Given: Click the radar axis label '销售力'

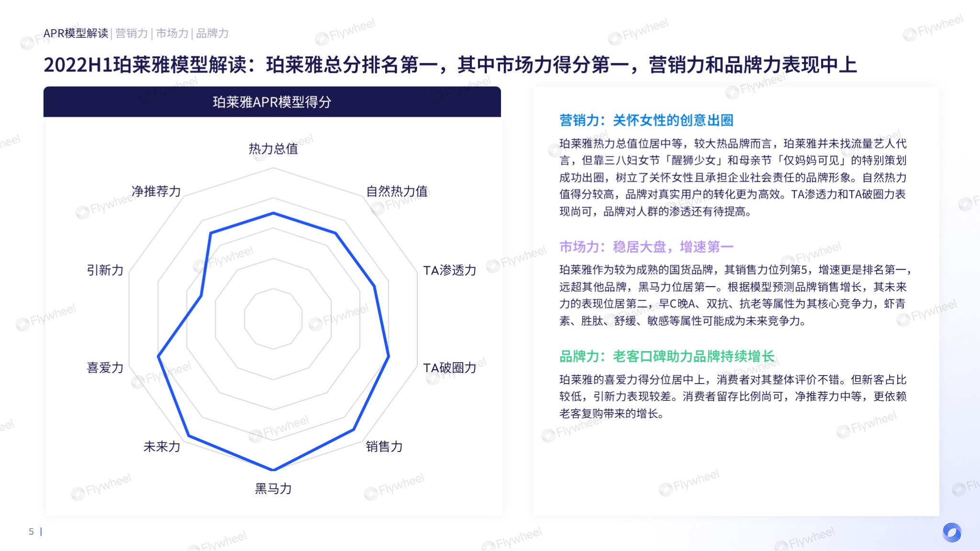Looking at the screenshot, I should point(384,446).
